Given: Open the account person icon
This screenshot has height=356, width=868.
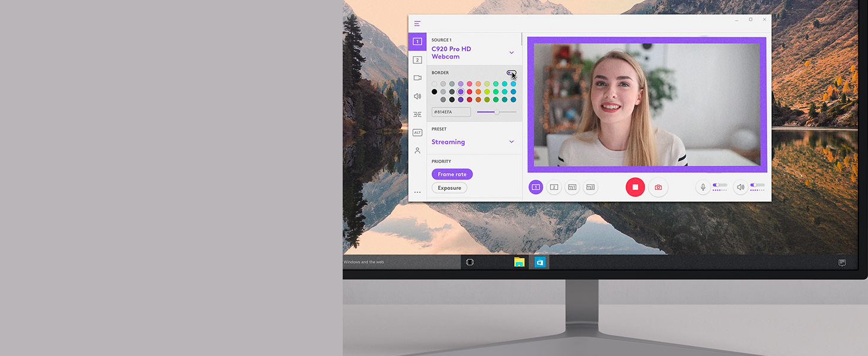Looking at the screenshot, I should 417,151.
